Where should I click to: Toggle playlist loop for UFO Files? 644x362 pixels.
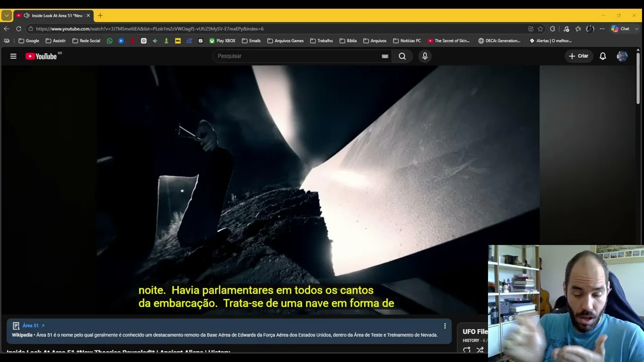click(466, 350)
